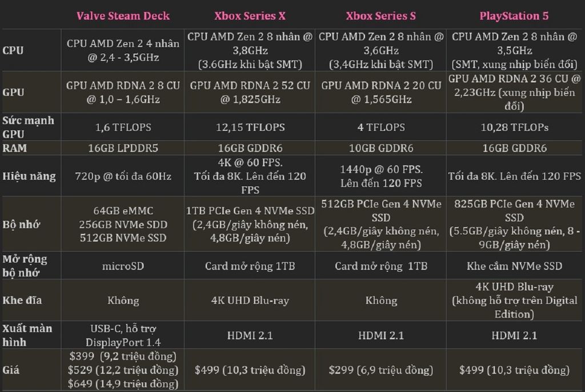Click the CPU row label
Screen dimensions: 585x392
point(13,50)
